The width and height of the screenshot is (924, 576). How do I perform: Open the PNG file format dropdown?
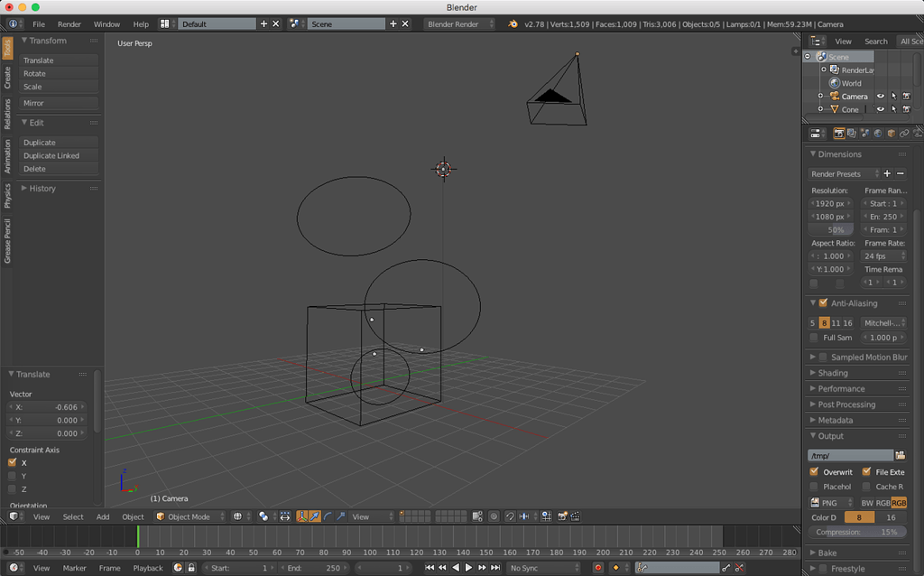(828, 502)
